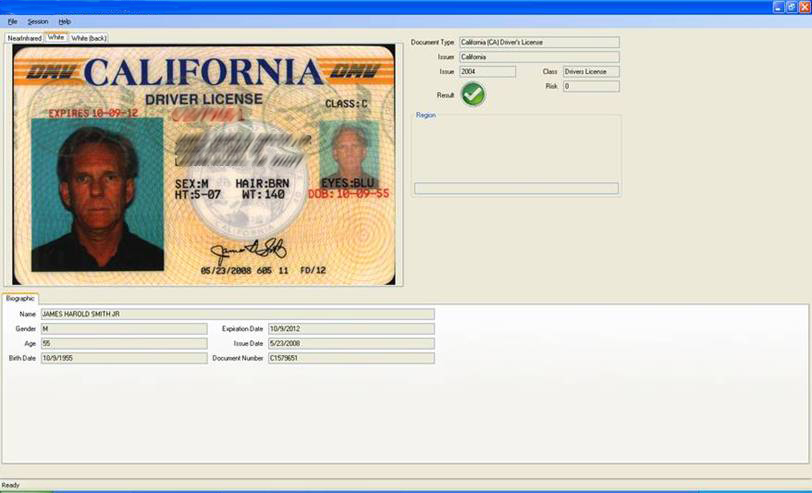Click the small ghost photo on license
812x493 pixels.
[x=349, y=154]
